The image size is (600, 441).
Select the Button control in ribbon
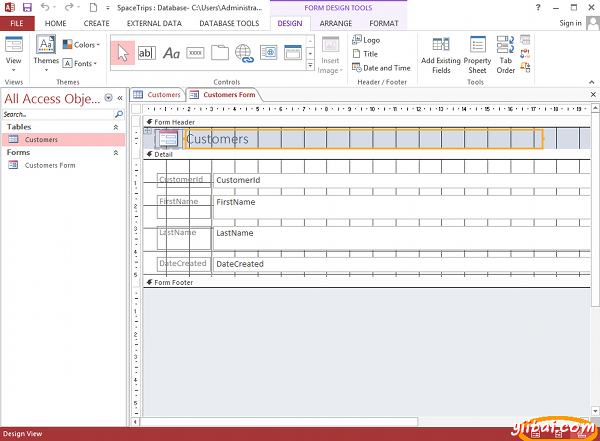(x=195, y=53)
